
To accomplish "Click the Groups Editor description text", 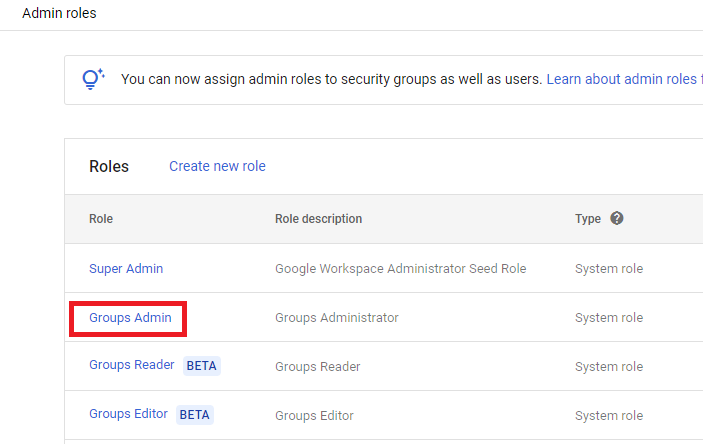I will click(314, 415).
